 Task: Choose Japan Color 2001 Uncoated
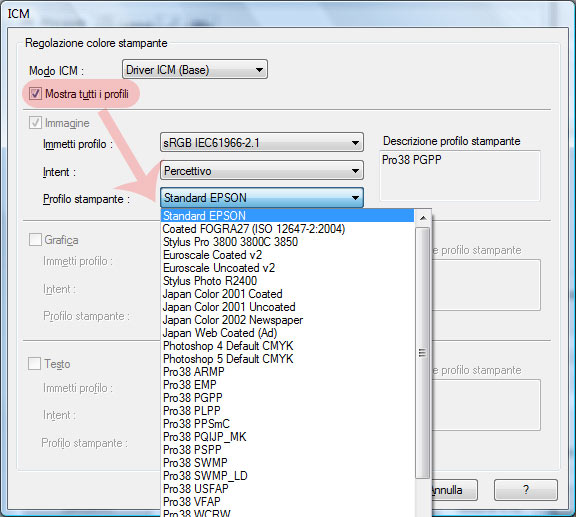(288, 307)
